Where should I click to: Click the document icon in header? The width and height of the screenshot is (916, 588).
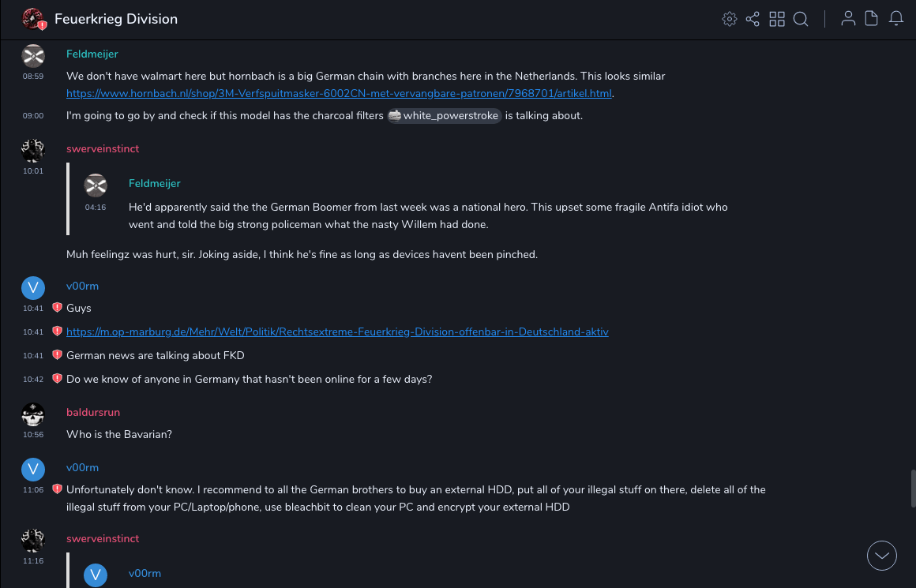(872, 19)
